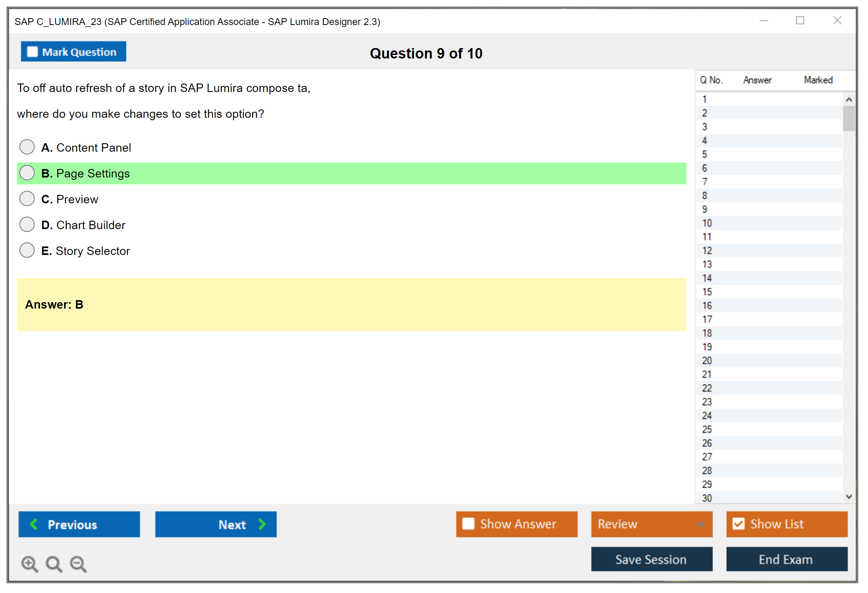Uncheck the Show List checkbox
This screenshot has width=868, height=593.
(738, 524)
